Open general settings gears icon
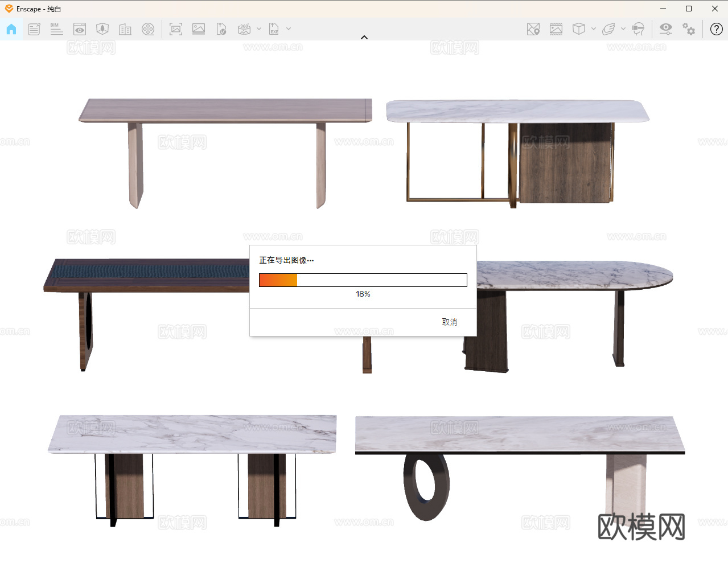Image resolution: width=728 pixels, height=587 pixels. (x=689, y=29)
